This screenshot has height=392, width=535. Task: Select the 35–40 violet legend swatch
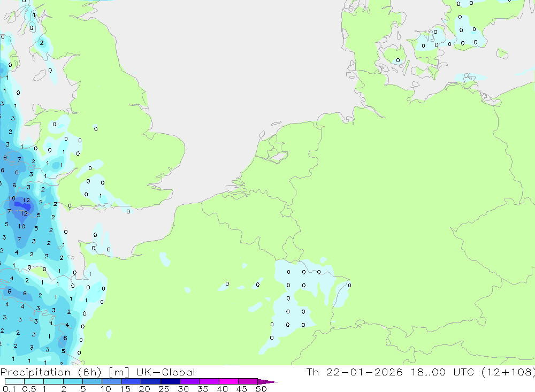[x=209, y=381]
